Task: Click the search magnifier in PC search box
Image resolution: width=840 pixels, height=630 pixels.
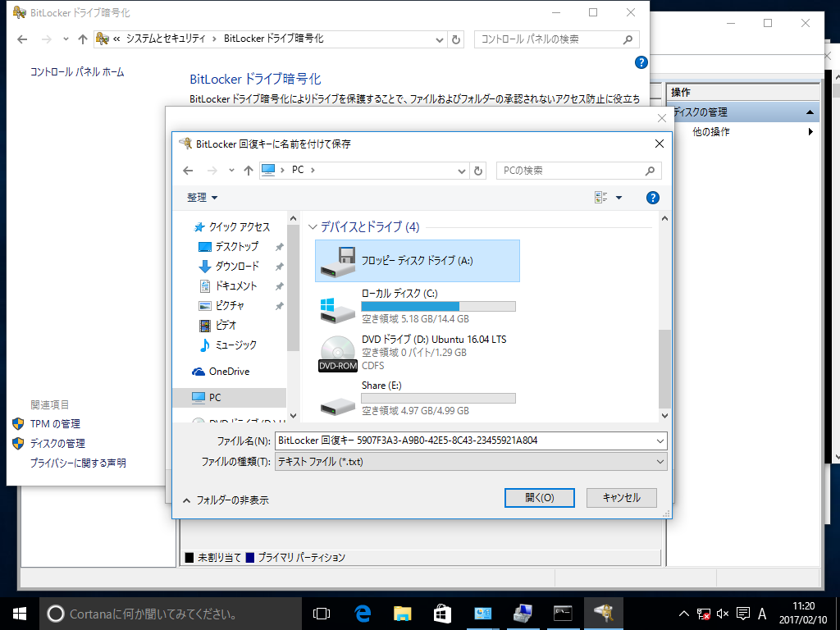Action: [x=650, y=171]
